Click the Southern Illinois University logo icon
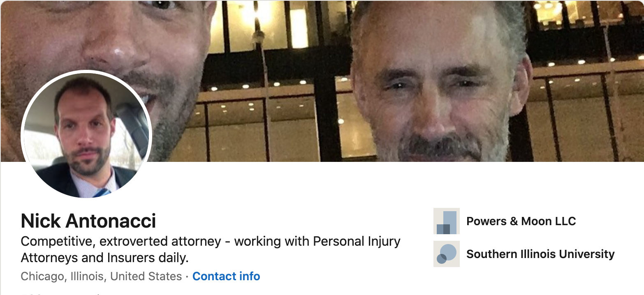Image resolution: width=644 pixels, height=295 pixels. pyautogui.click(x=446, y=254)
